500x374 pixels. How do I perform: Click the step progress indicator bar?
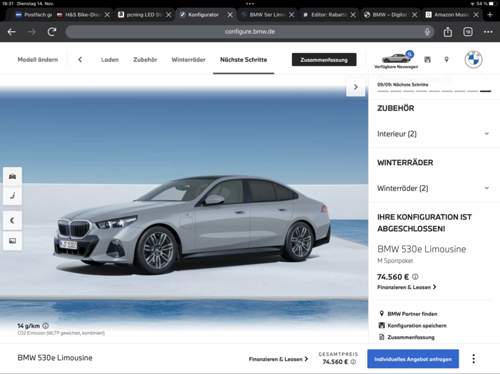(434, 91)
